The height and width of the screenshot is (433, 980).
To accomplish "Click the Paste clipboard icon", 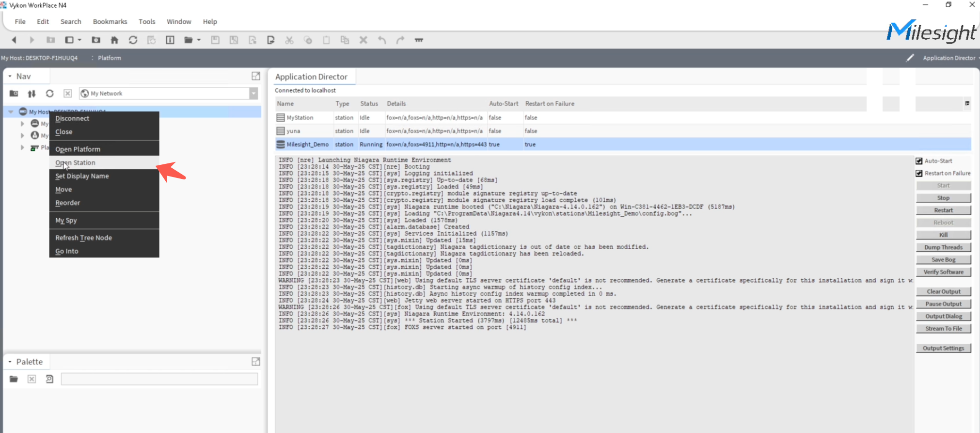I will coord(326,40).
